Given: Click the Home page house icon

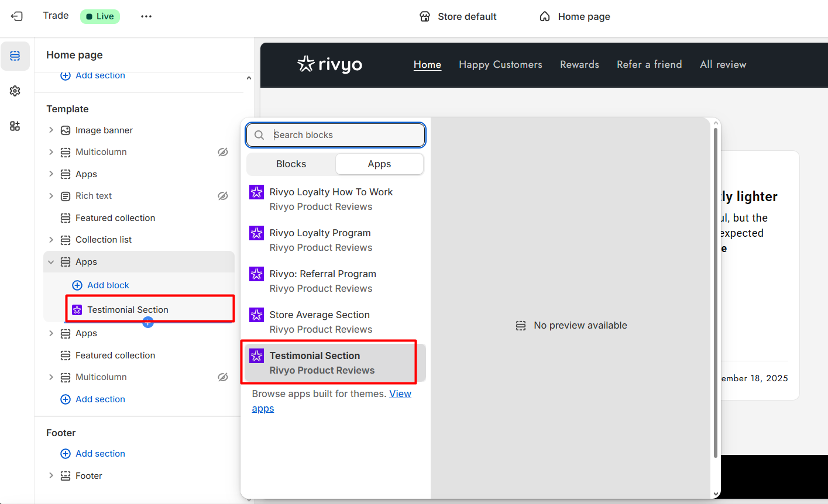Looking at the screenshot, I should pyautogui.click(x=545, y=16).
